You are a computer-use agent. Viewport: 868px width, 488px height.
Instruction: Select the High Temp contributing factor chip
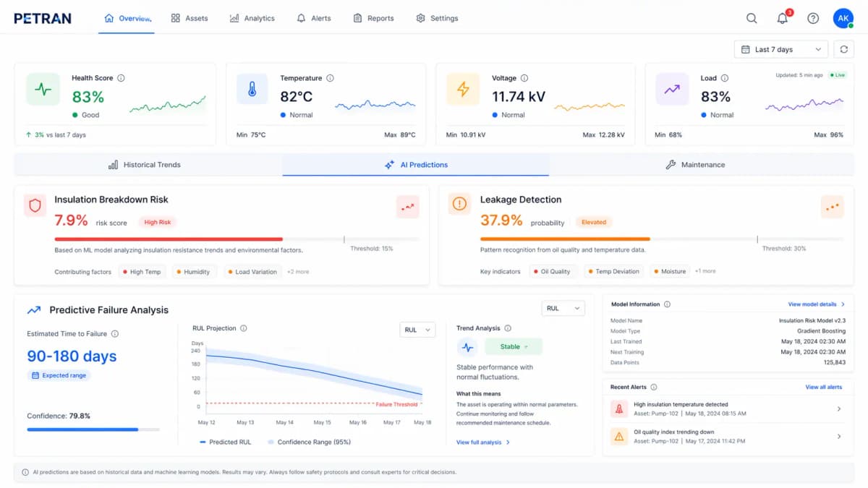(142, 271)
